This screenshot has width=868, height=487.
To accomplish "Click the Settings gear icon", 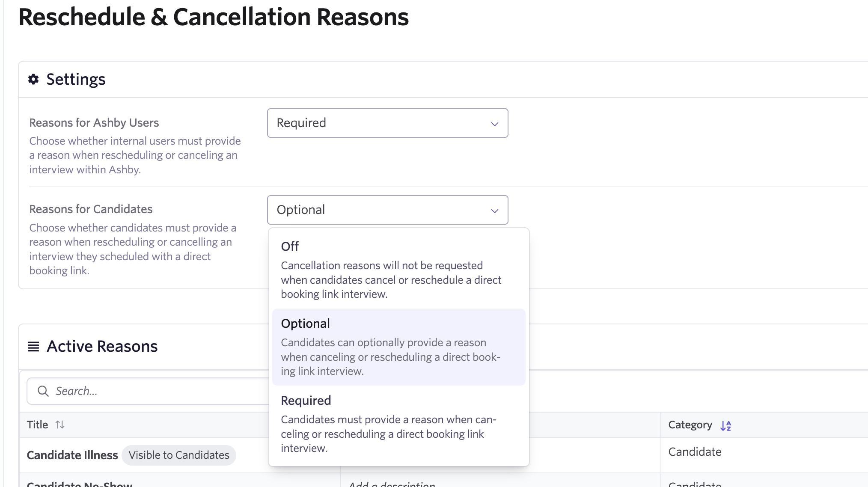I will coord(33,79).
